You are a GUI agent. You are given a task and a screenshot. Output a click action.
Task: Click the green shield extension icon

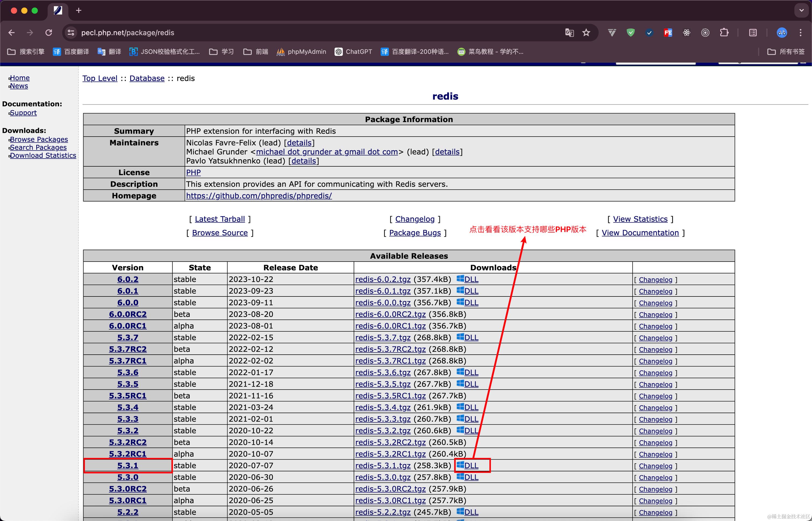point(630,32)
